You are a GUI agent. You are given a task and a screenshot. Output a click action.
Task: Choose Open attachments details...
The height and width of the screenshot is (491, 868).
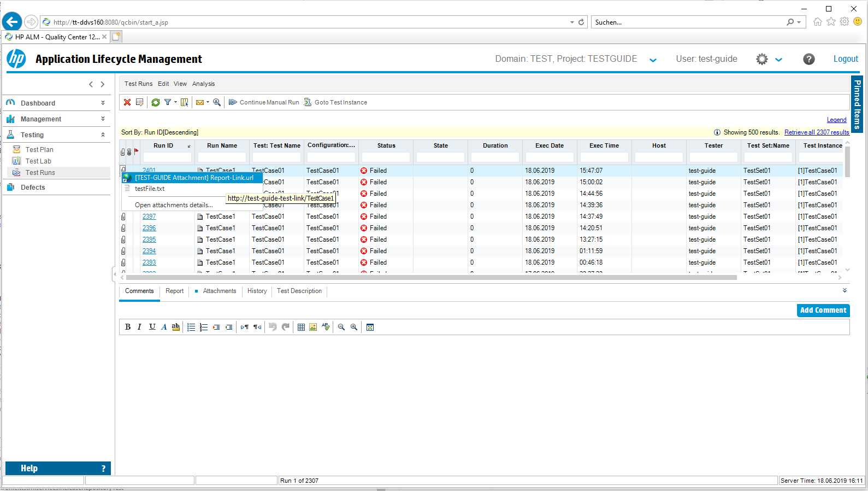point(174,205)
